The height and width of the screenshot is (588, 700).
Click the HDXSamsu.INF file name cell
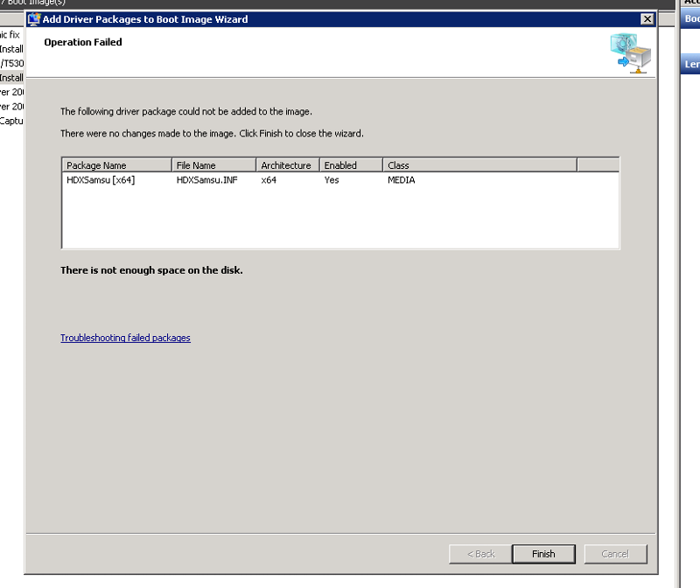point(208,180)
